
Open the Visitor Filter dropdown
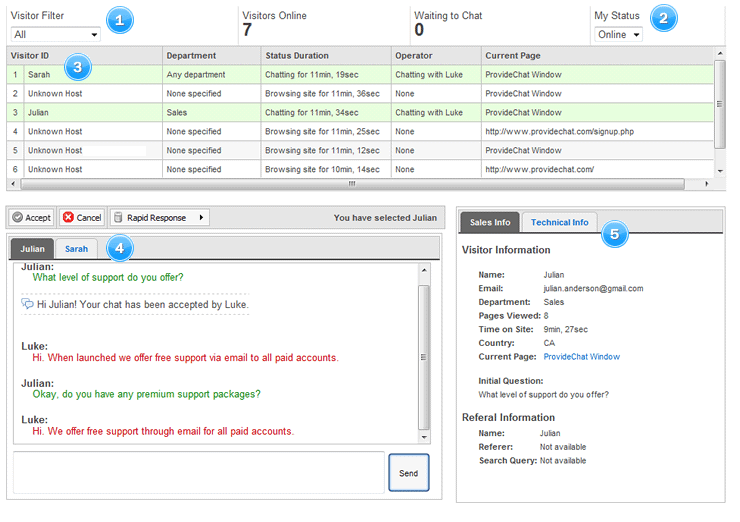(55, 34)
